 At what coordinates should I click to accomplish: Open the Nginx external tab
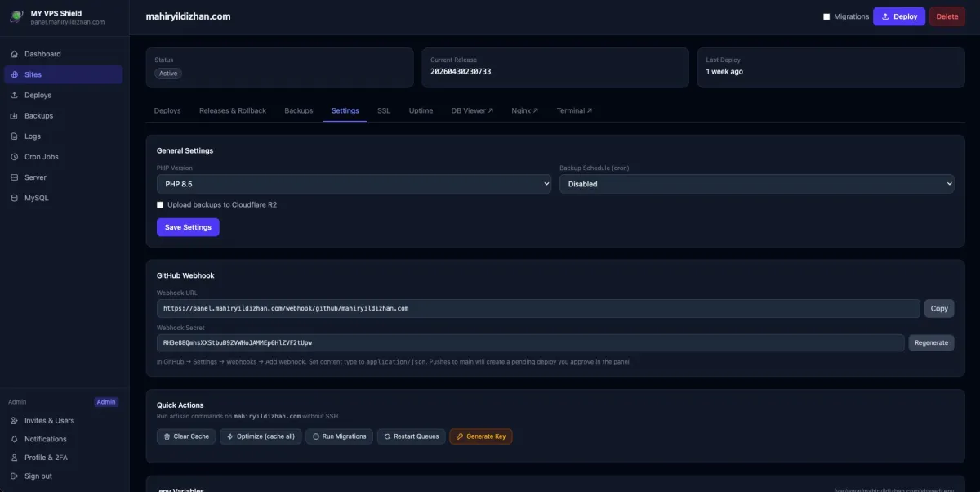pos(525,110)
